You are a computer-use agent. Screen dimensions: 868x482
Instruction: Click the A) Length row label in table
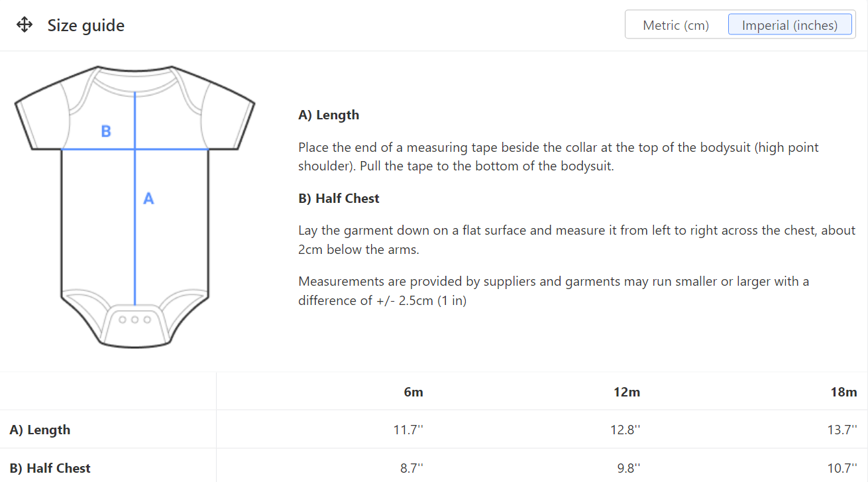click(40, 430)
